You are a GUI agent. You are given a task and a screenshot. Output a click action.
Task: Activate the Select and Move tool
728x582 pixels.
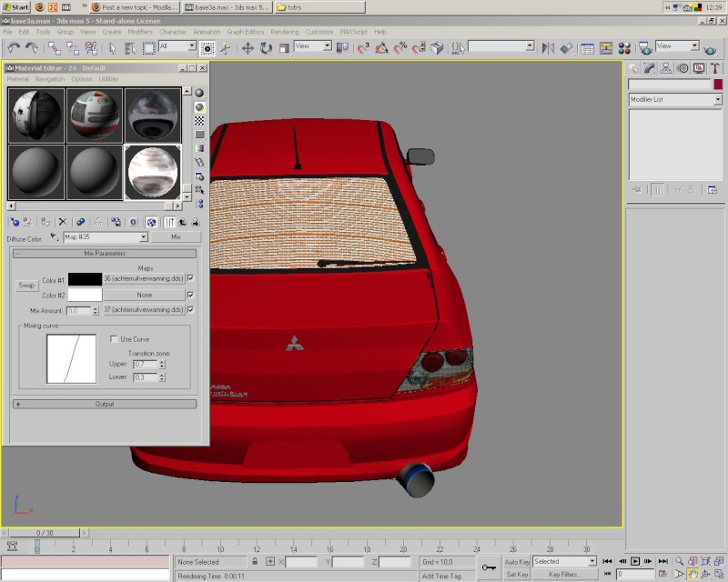click(248, 48)
